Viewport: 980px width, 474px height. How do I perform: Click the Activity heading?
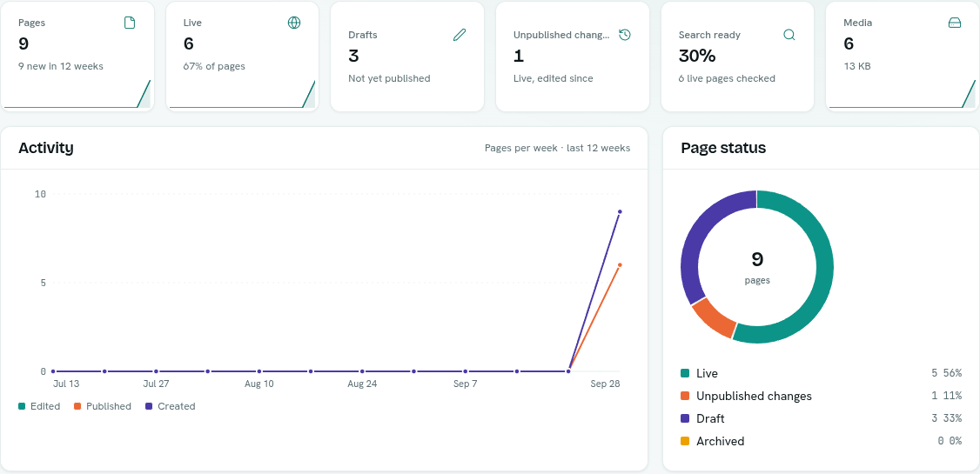coord(45,148)
